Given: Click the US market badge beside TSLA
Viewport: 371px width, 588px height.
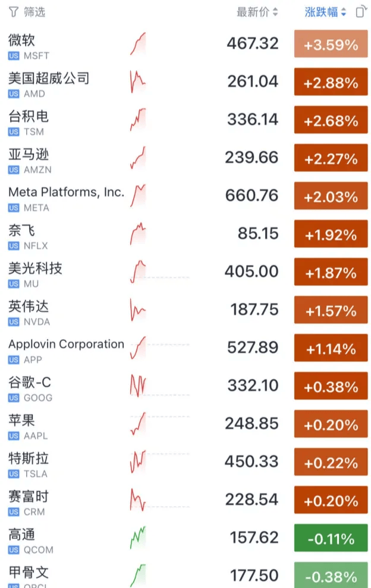Looking at the screenshot, I should tap(14, 474).
